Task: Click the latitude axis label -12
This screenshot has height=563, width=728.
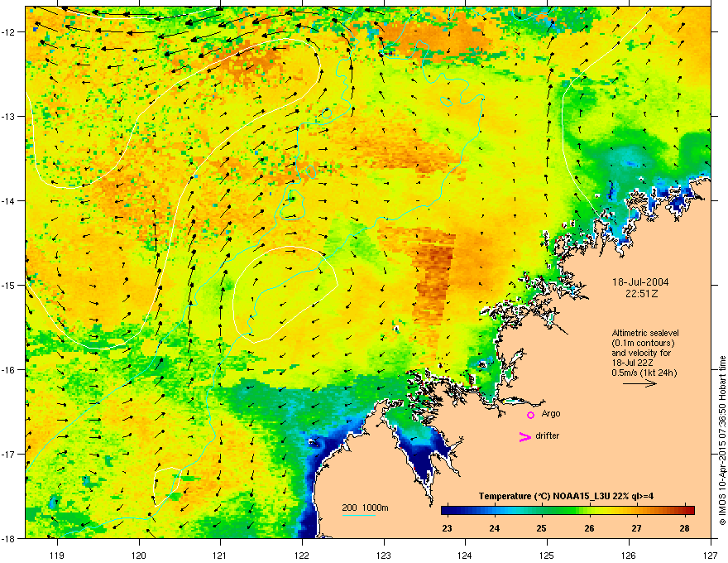Action: coord(9,32)
